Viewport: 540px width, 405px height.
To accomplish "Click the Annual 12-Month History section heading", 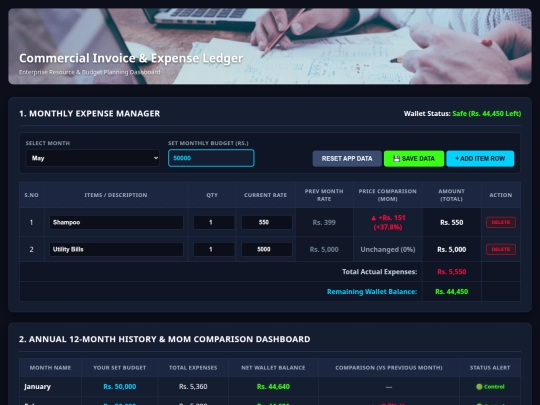I will 165,339.
